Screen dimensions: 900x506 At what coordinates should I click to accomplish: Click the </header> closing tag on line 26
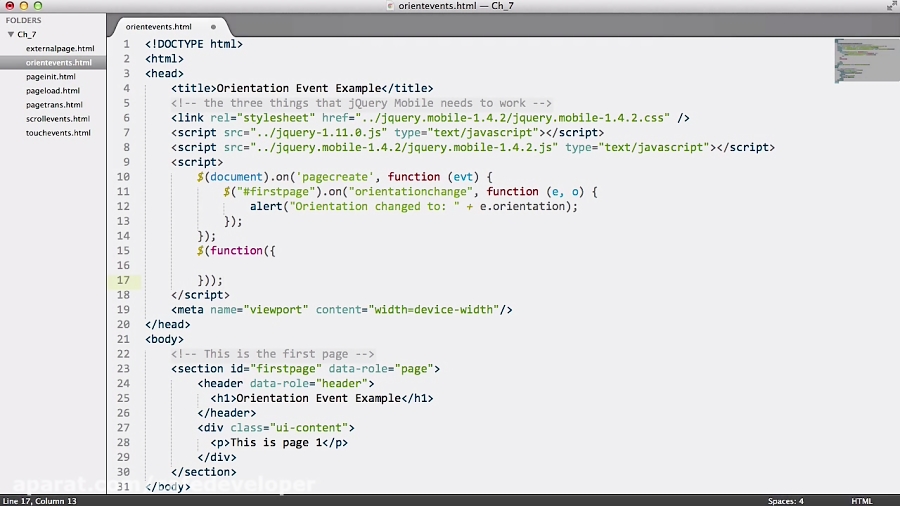coord(227,413)
